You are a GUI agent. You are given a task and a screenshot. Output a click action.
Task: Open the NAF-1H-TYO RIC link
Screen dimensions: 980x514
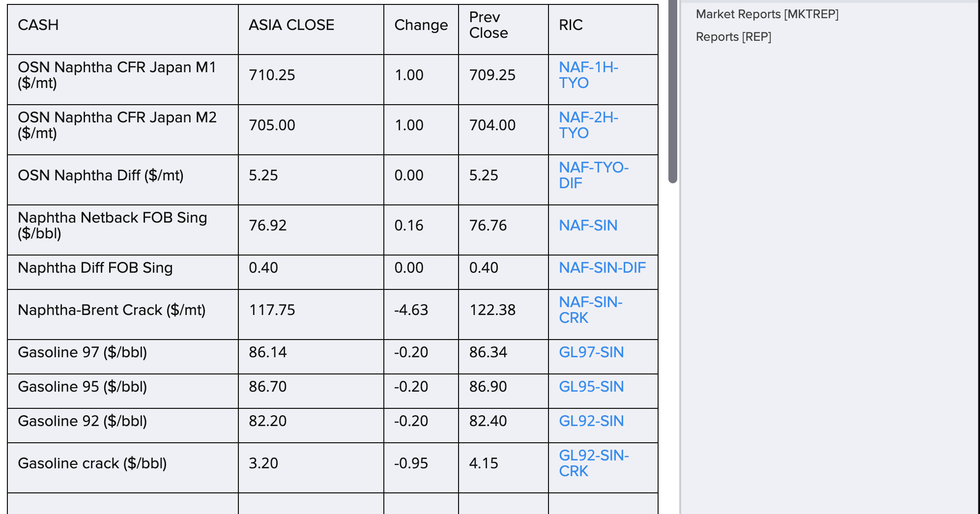(588, 75)
